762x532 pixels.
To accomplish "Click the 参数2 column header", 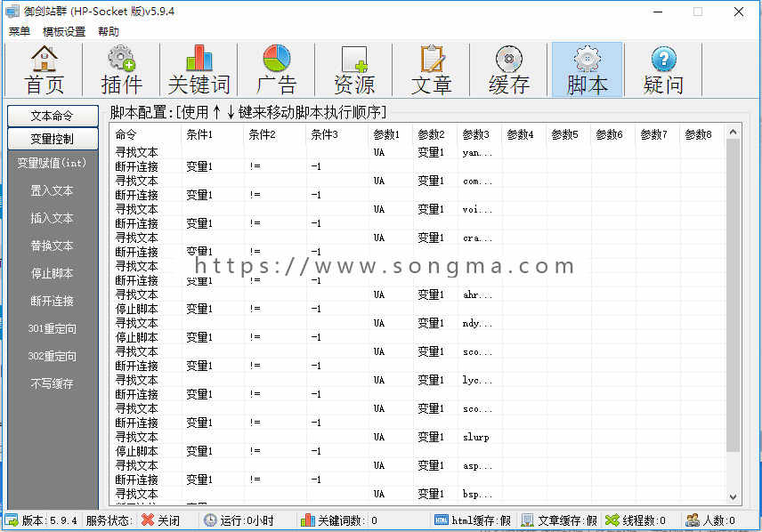I will (x=435, y=134).
